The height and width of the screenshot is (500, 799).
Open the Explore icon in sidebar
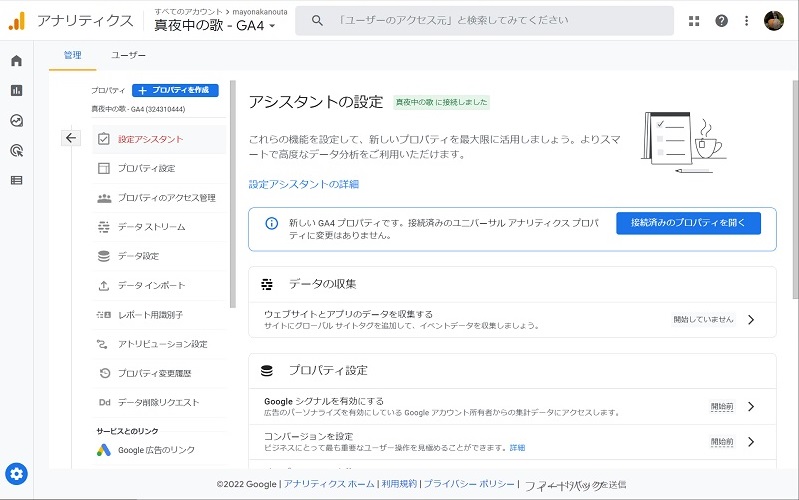[16, 121]
